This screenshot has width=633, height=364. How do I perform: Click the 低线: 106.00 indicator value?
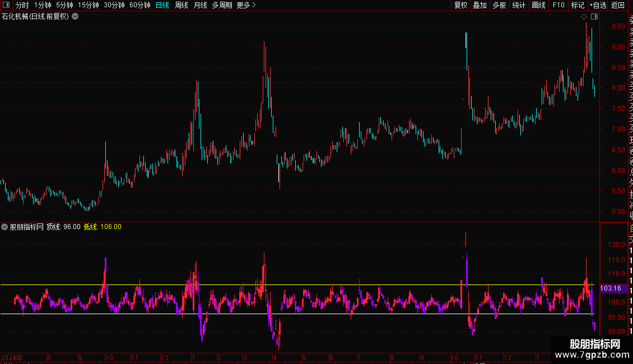click(x=102, y=227)
